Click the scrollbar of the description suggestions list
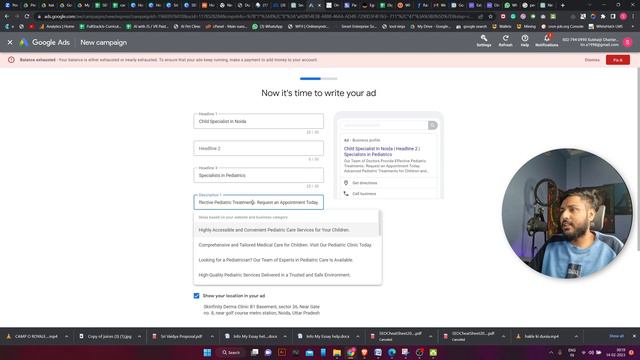The image size is (640, 360). coord(380,224)
